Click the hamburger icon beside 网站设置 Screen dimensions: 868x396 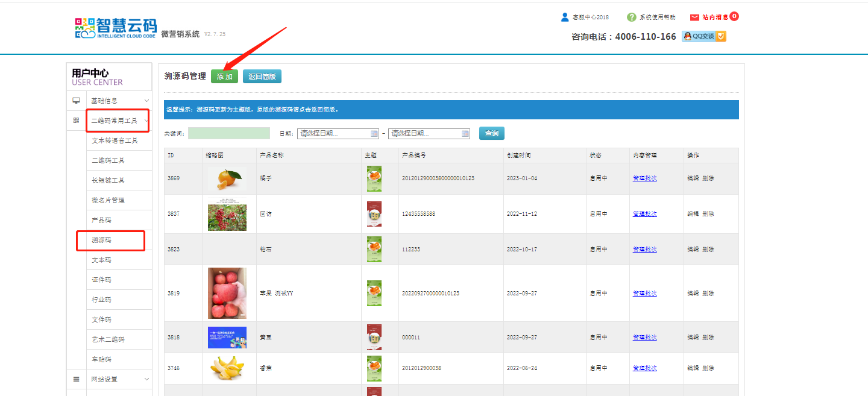tap(76, 379)
